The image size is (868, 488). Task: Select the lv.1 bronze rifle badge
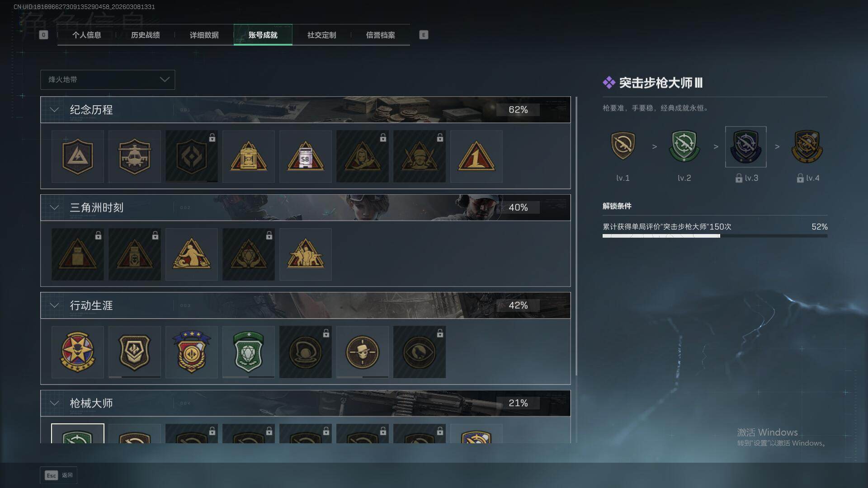pyautogui.click(x=623, y=146)
